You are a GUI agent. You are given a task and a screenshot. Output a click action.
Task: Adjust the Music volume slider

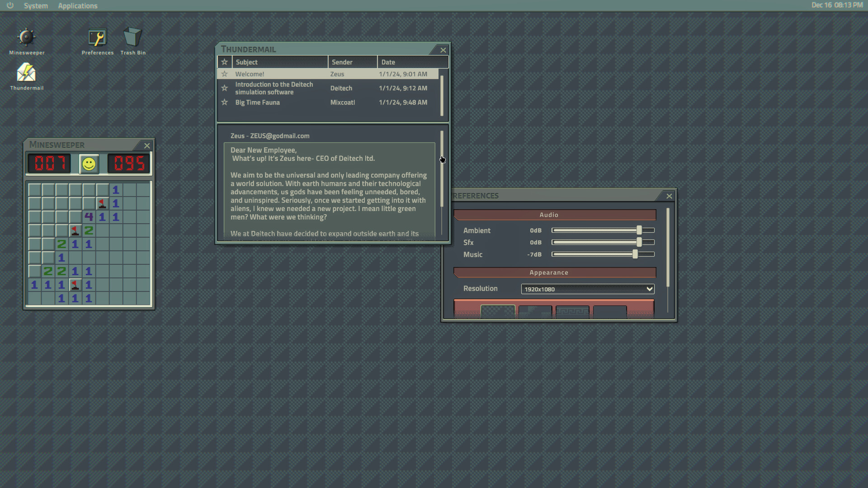[635, 254]
